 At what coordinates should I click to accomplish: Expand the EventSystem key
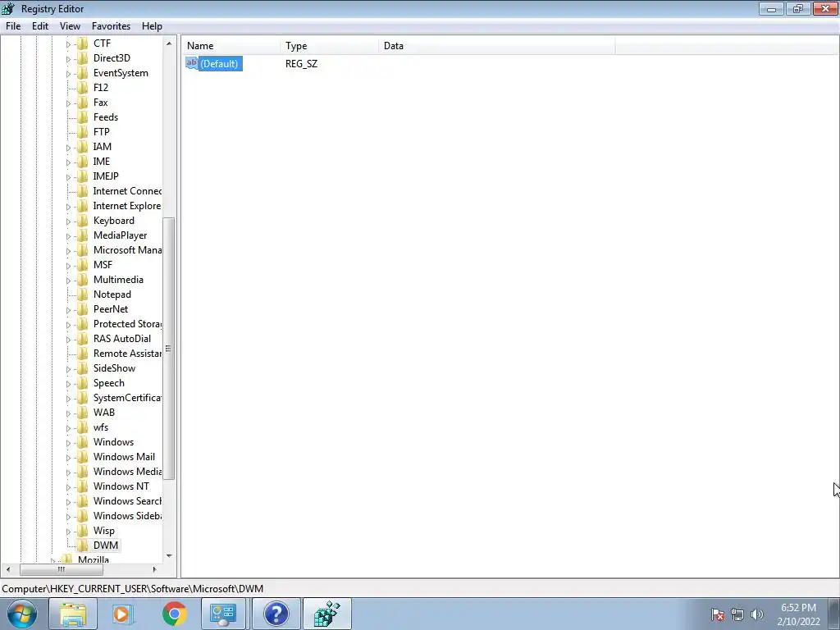click(68, 73)
